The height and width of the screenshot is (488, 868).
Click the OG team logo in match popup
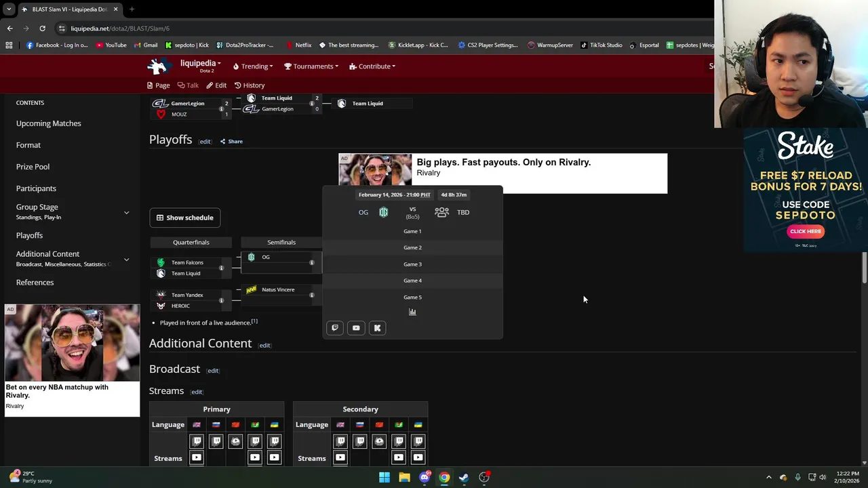coord(383,212)
